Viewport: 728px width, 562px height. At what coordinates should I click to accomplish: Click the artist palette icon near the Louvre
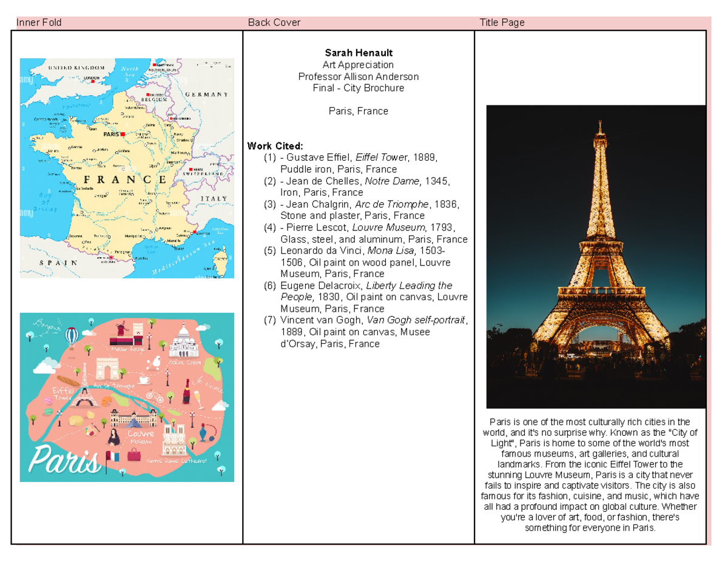tap(92, 431)
